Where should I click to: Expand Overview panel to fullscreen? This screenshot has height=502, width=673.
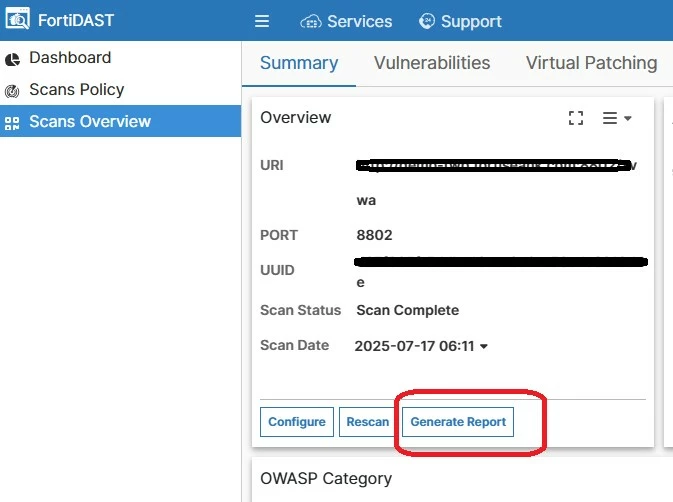576,118
